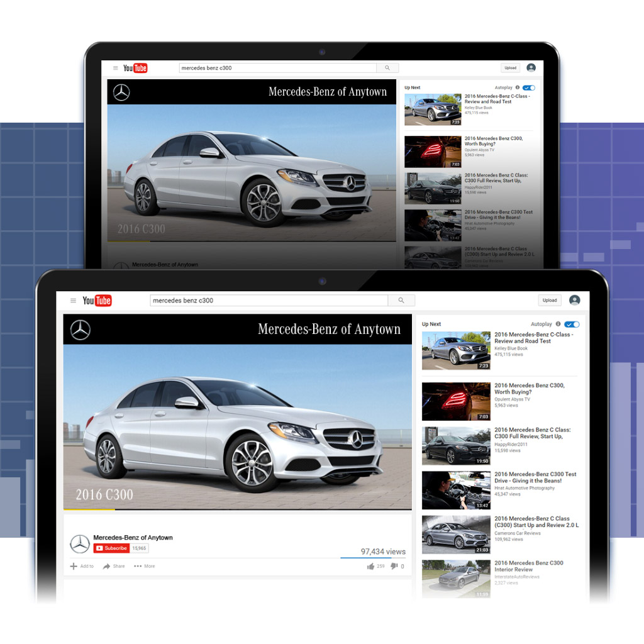The image size is (644, 644).
Task: Click the Upload button on the back laptop
Action: point(510,68)
